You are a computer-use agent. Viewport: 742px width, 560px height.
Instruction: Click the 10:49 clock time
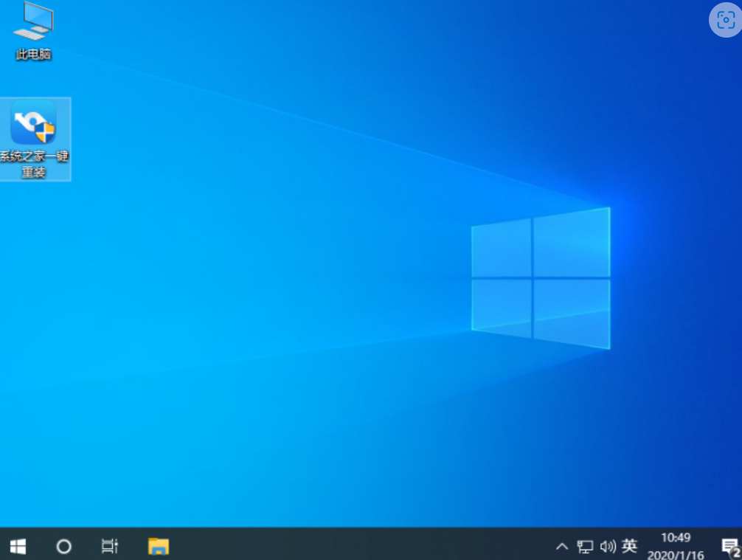675,537
